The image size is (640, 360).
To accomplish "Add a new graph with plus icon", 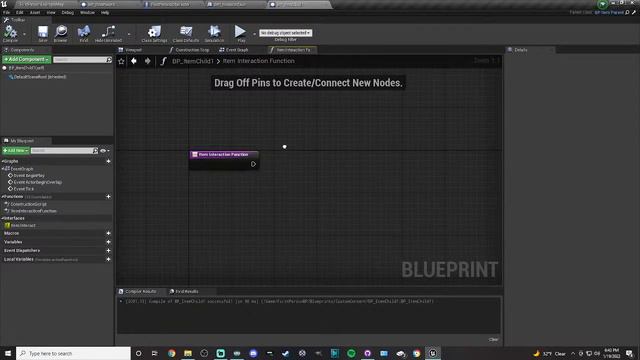I will (x=108, y=161).
